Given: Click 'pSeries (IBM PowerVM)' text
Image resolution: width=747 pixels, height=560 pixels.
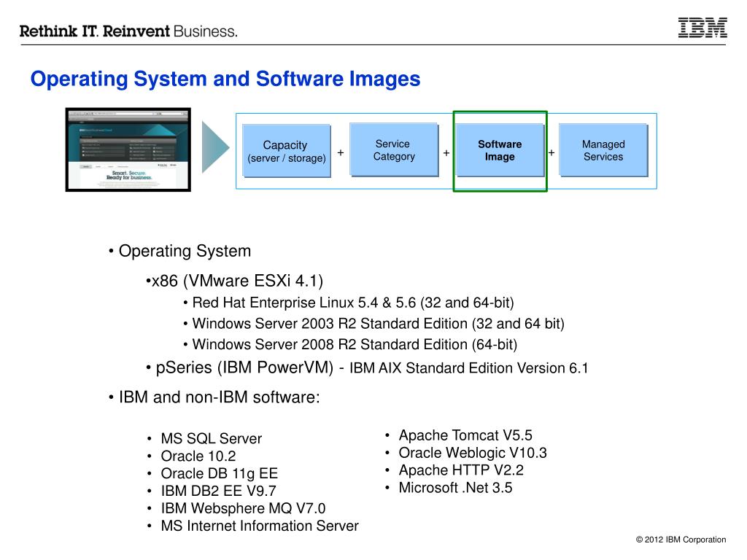Looking at the screenshot, I should pyautogui.click(x=244, y=367).
